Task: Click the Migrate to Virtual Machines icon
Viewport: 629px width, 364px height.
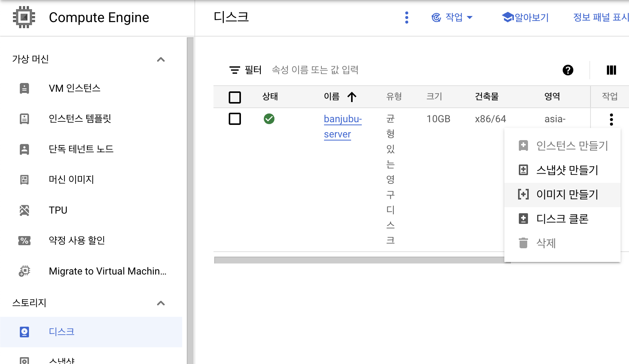Action: coord(24,271)
